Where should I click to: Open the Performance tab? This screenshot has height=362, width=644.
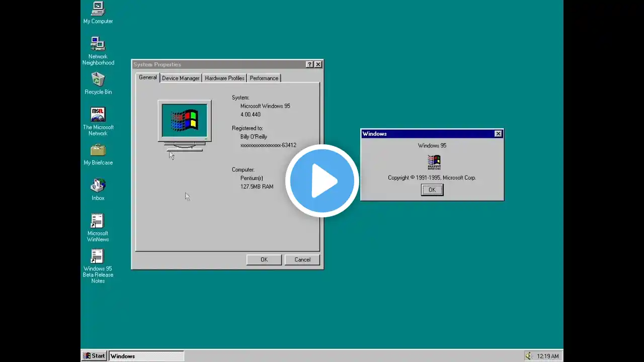[x=264, y=78]
